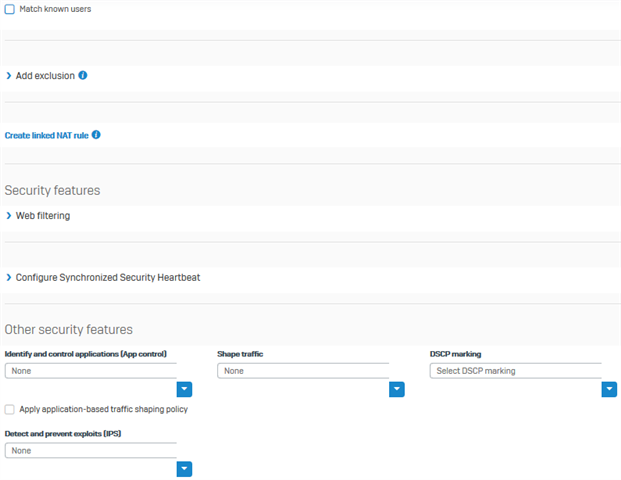Image resolution: width=621 pixels, height=480 pixels.
Task: Expand the Add exclusion section
Action: tap(45, 76)
